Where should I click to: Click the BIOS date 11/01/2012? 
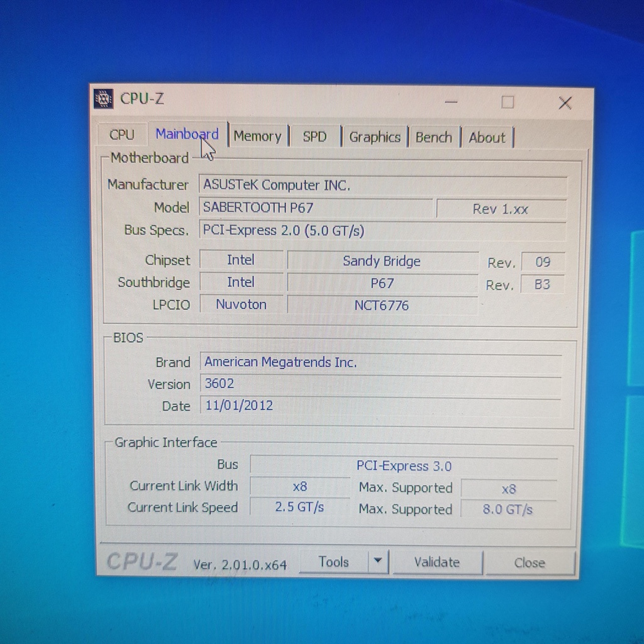381,406
